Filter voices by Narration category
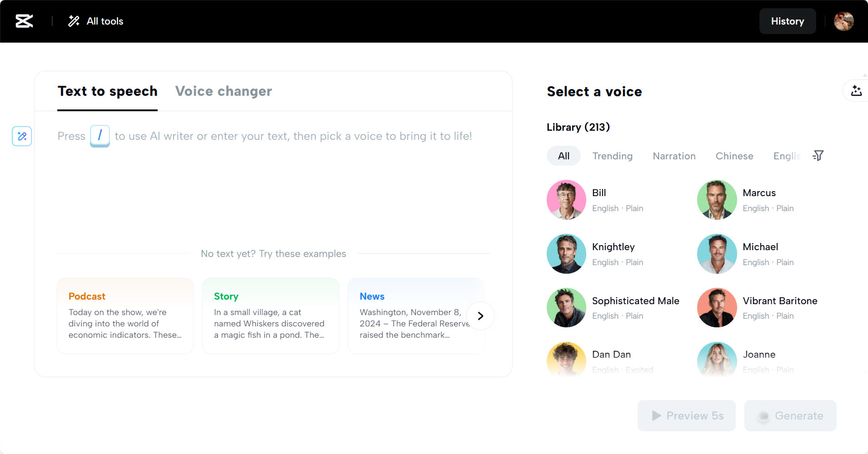 pos(674,156)
